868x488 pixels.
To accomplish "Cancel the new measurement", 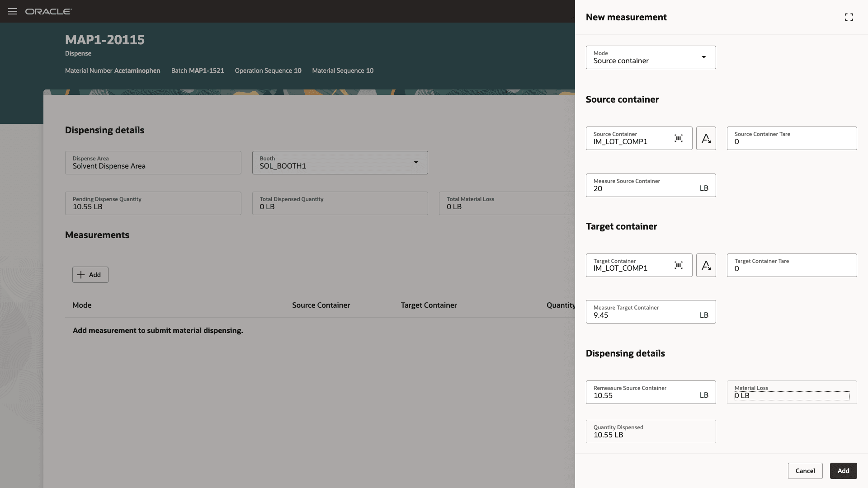I will [805, 471].
